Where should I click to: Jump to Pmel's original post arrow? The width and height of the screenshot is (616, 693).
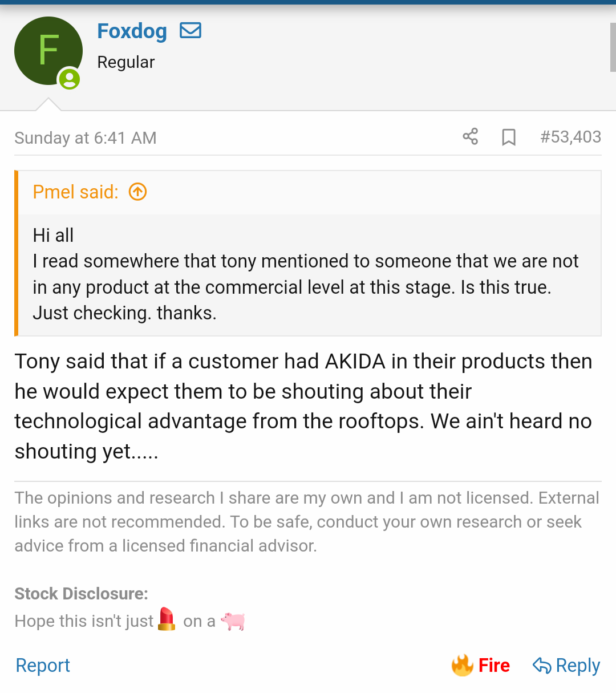(137, 192)
